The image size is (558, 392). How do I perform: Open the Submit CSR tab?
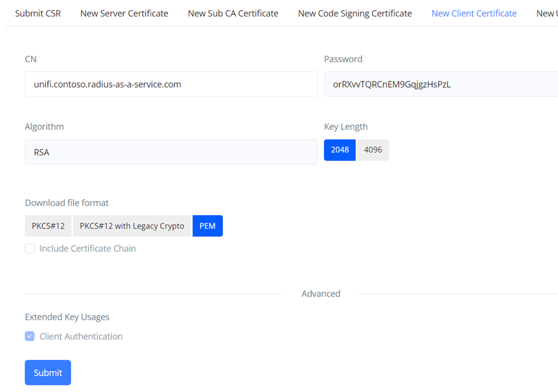38,13
